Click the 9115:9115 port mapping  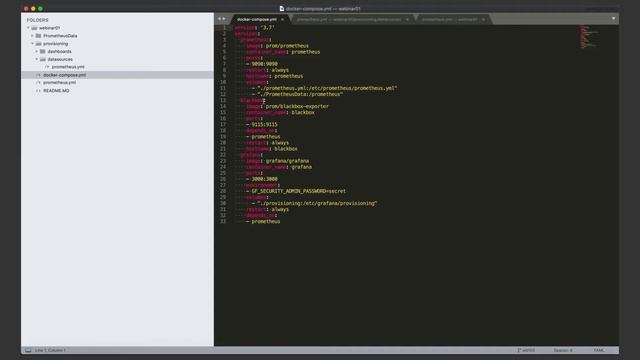click(264, 124)
